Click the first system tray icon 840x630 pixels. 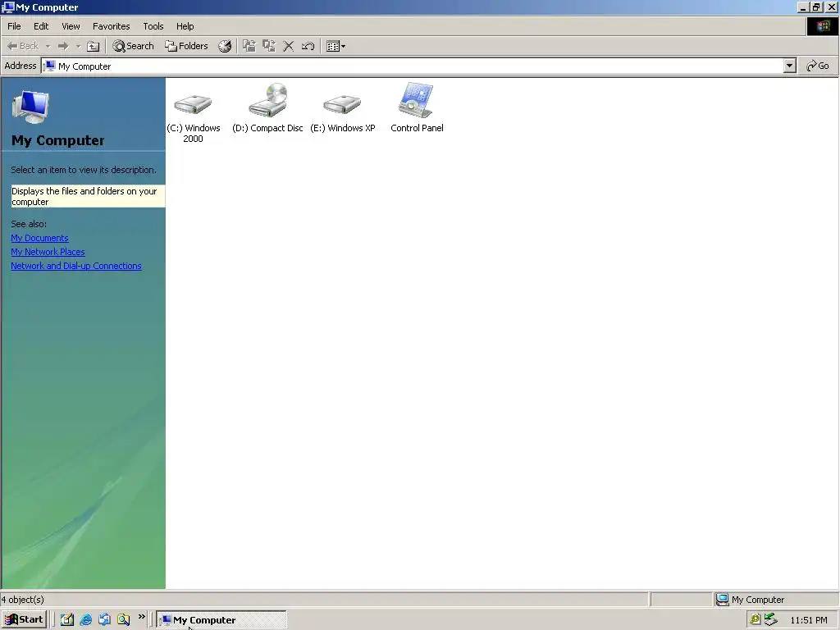tap(755, 620)
